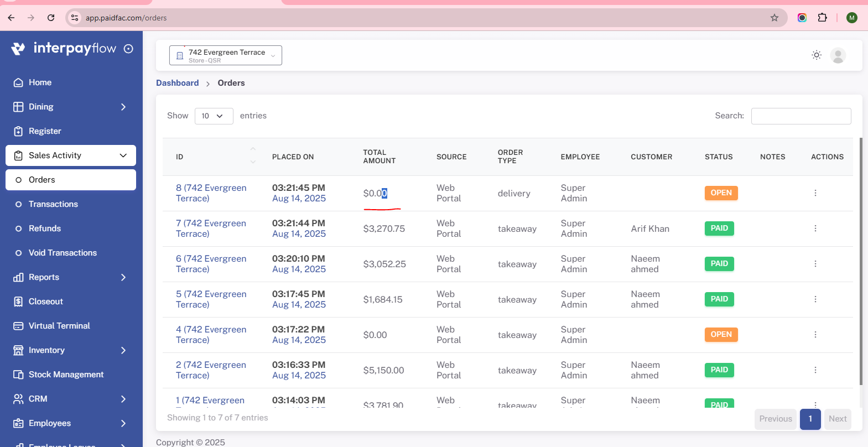Open Transactions in the sidebar

(x=71, y=204)
